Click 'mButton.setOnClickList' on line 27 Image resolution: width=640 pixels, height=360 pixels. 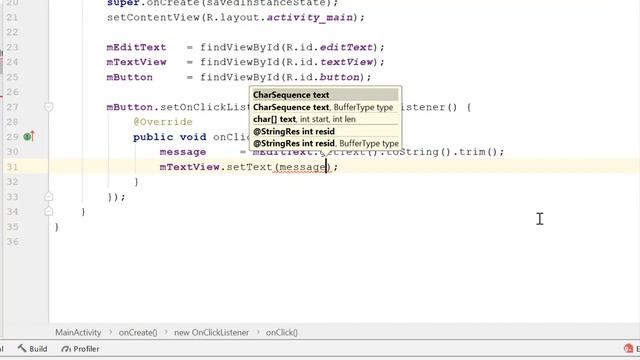178,107
